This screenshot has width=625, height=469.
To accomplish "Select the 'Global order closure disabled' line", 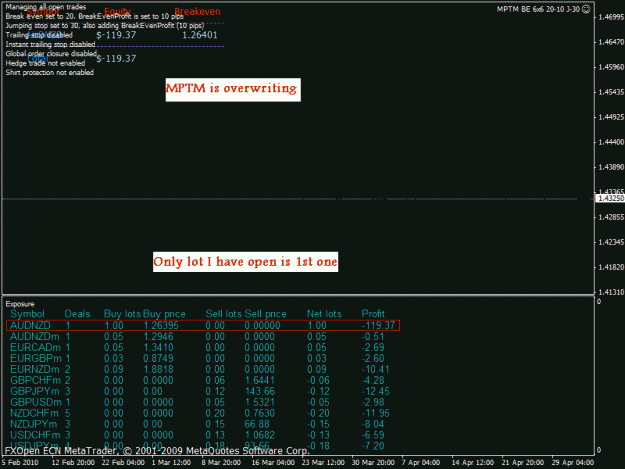I will (x=51, y=54).
